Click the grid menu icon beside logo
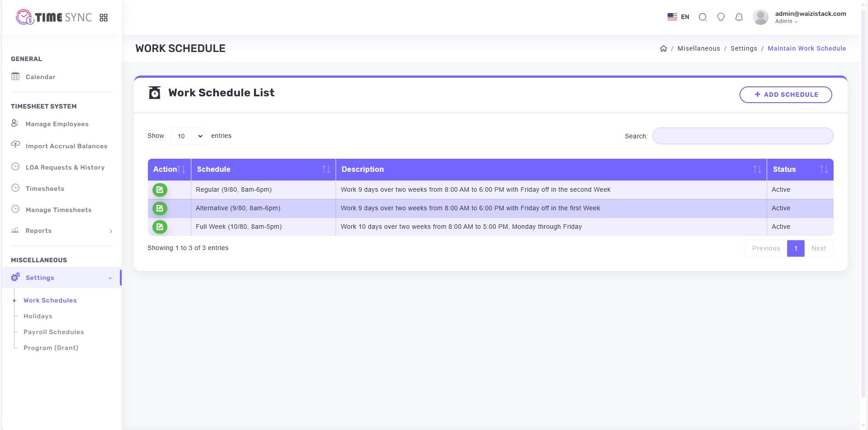The width and height of the screenshot is (868, 430). point(104,18)
